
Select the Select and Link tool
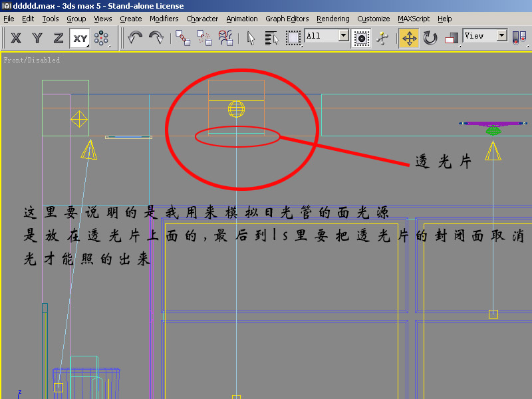(x=183, y=38)
